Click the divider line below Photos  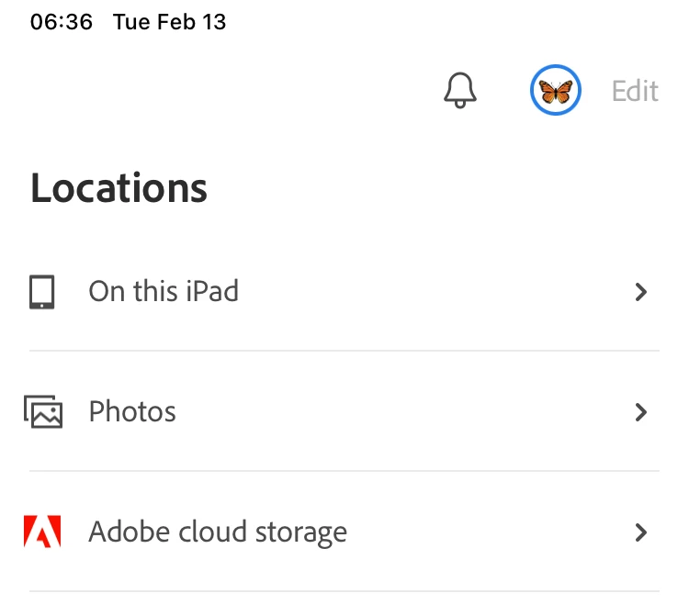coord(344,471)
